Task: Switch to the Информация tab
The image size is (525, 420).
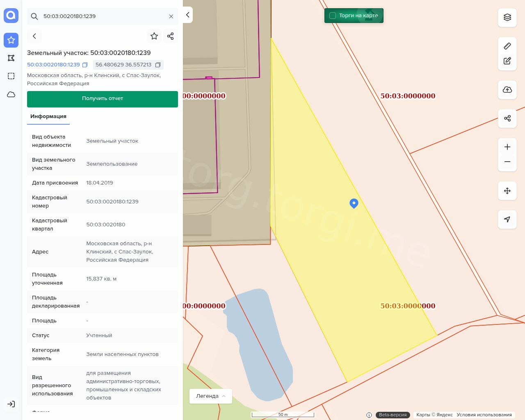Action: point(48,116)
